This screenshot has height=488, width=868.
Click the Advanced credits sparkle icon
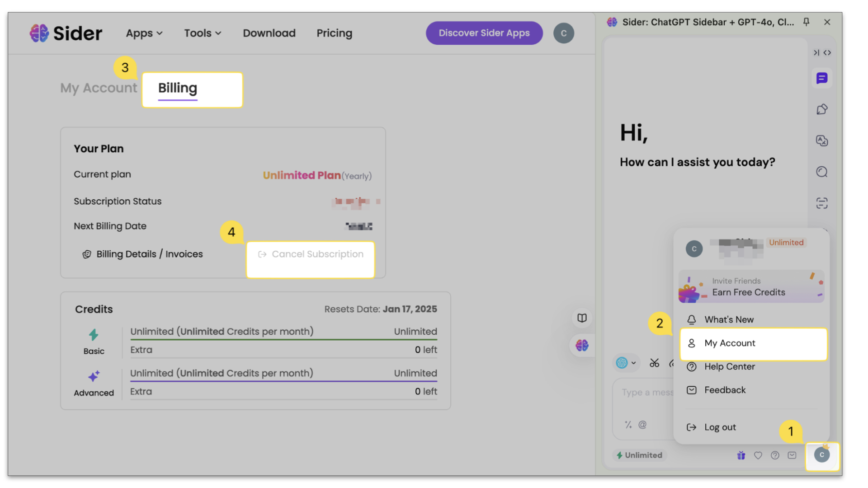click(x=94, y=376)
